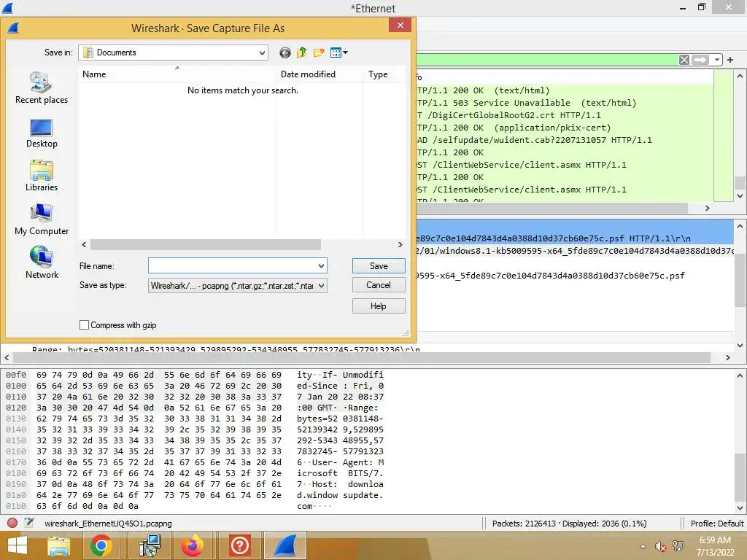
Task: Click the Packets count status text
Action: 569,524
